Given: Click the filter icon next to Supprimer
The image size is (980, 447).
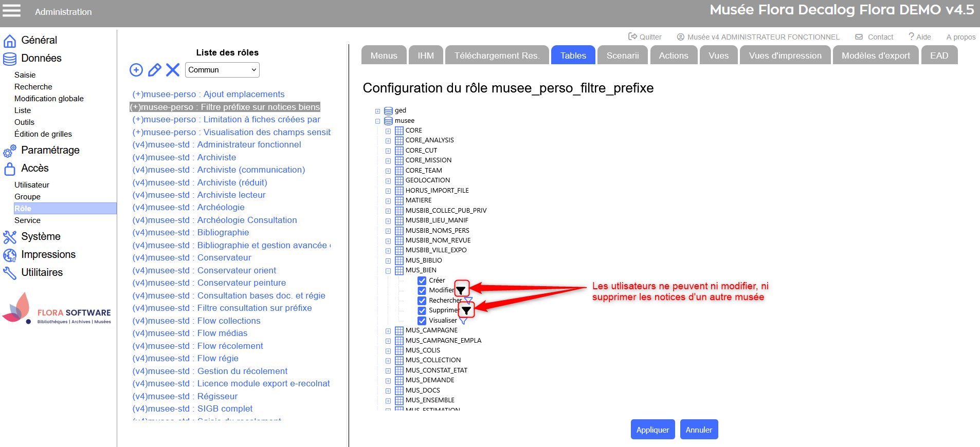Looking at the screenshot, I should [x=466, y=310].
